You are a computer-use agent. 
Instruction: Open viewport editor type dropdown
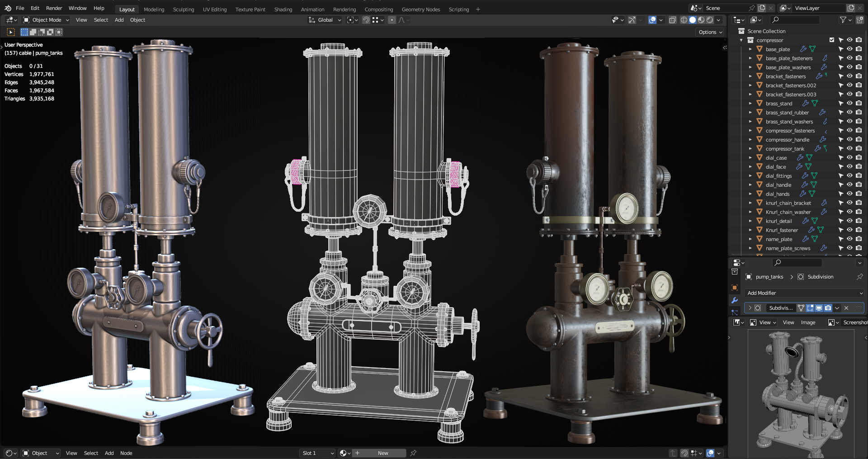(x=12, y=20)
